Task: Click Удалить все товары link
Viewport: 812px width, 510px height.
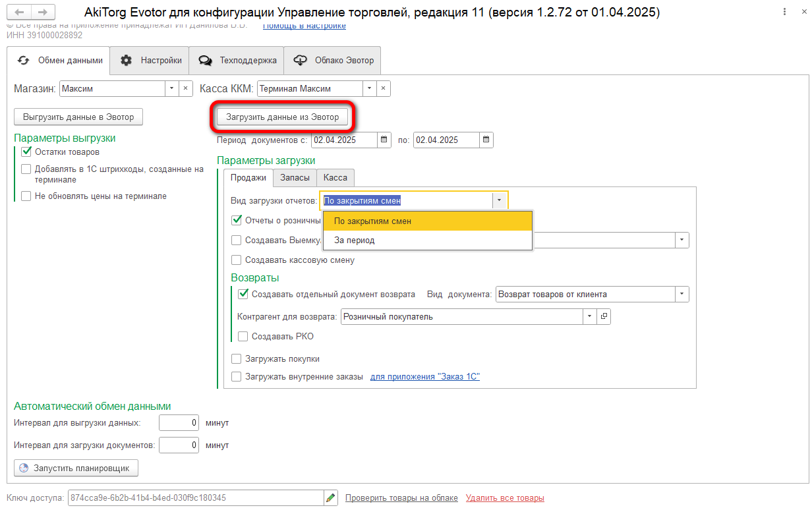Action: [505, 498]
